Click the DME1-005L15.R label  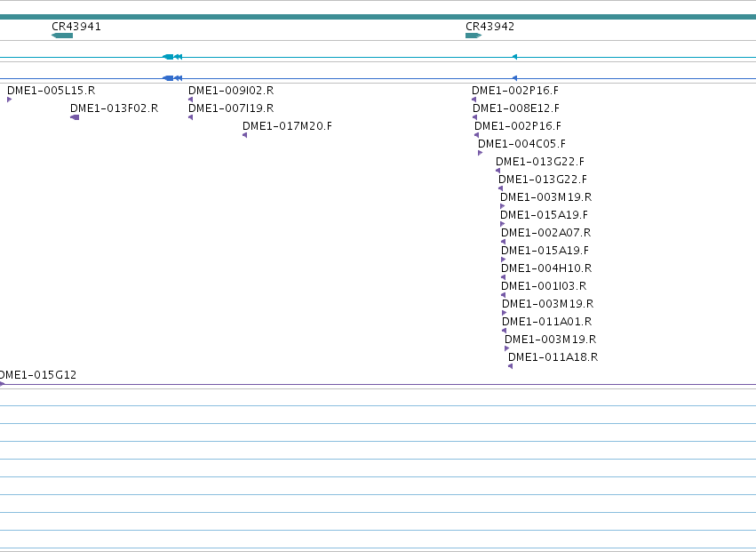pos(52,91)
